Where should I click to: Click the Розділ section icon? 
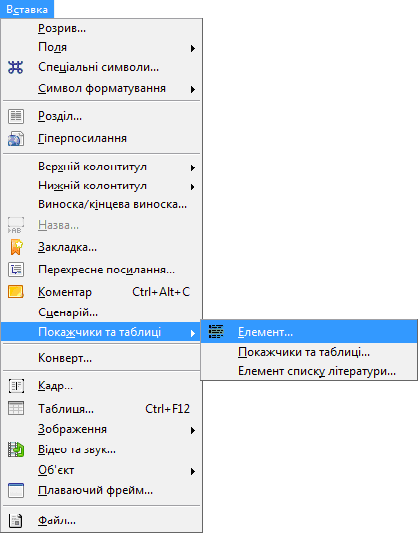pyautogui.click(x=16, y=116)
